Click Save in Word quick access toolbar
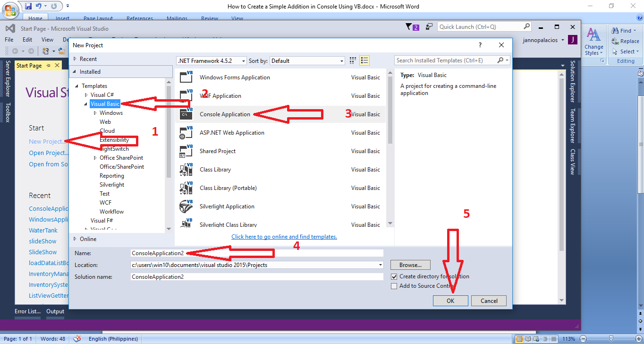Screen dimensions: 644x344 pos(28,6)
